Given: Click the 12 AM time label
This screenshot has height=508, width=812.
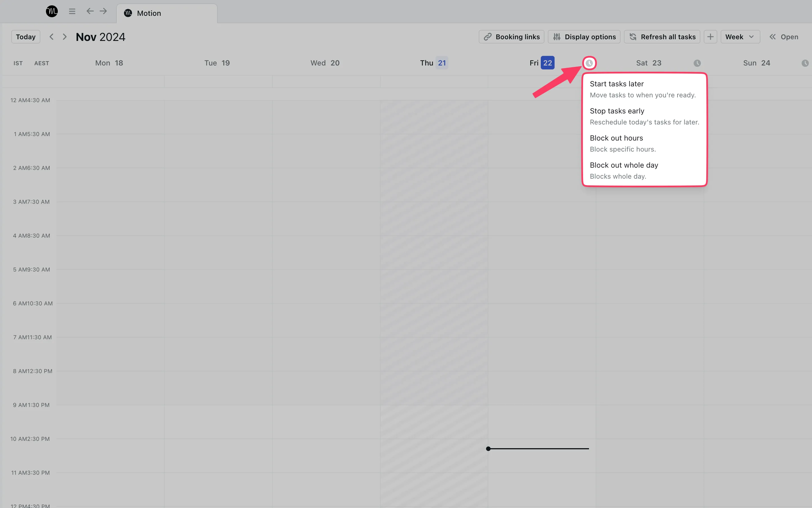Looking at the screenshot, I should [18, 100].
